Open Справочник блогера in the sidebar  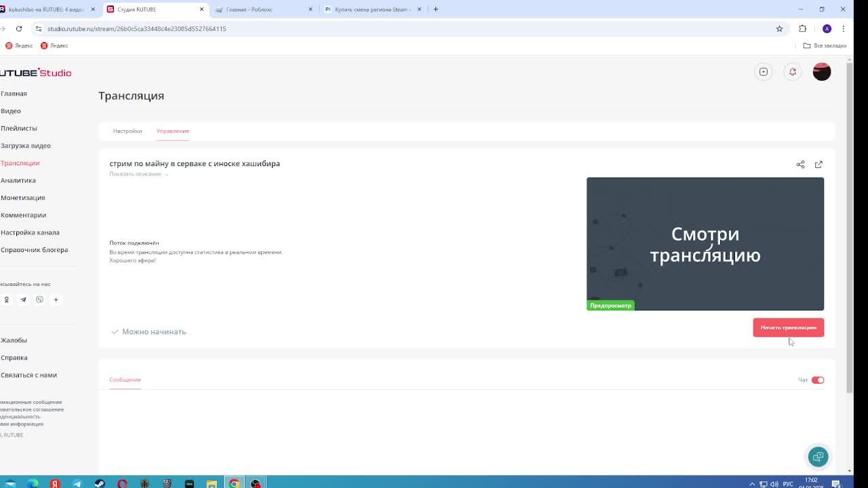click(x=34, y=250)
